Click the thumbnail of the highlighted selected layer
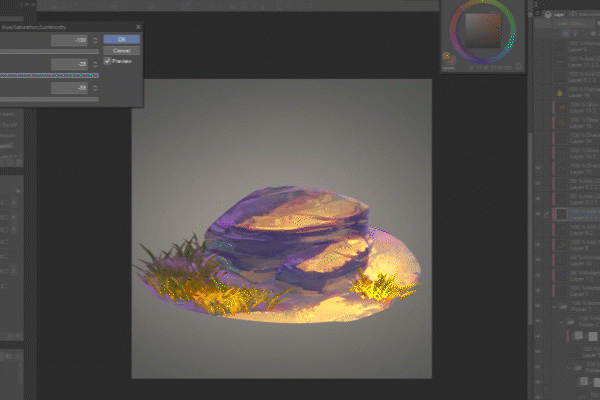The image size is (600, 400). pos(561,214)
